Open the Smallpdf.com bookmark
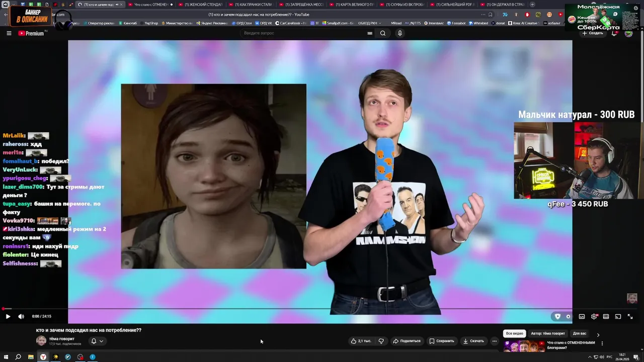Image resolution: width=644 pixels, height=362 pixels. pos(338,23)
